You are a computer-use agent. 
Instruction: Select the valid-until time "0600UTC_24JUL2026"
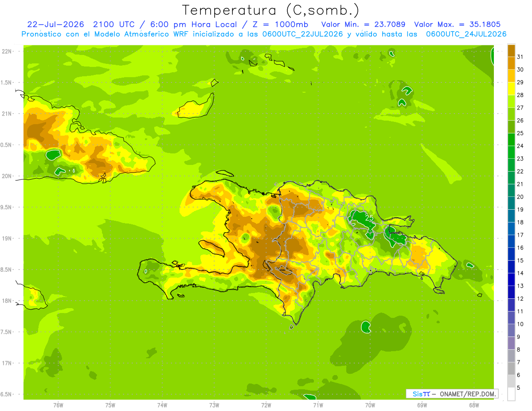click(466, 34)
